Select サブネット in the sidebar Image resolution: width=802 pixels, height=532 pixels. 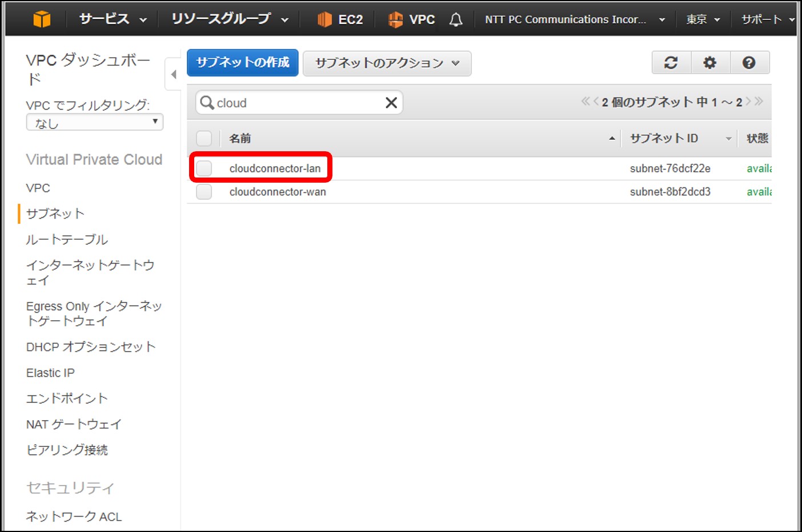click(55, 213)
